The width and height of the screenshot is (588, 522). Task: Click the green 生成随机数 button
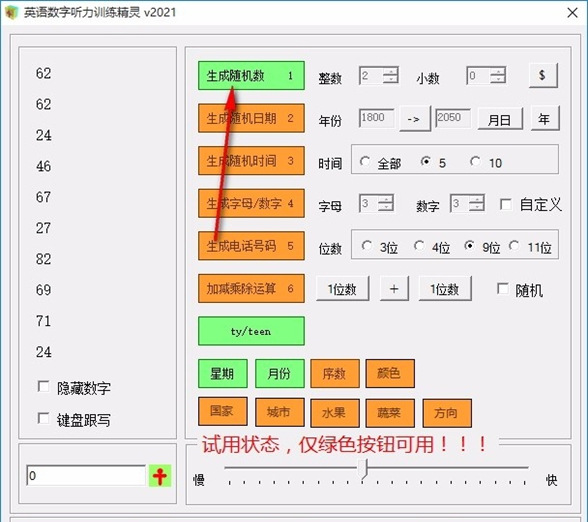coord(251,75)
